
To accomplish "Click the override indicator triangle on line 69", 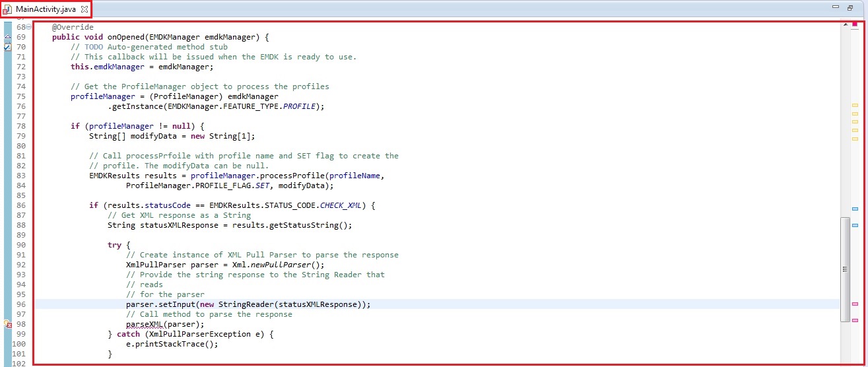I will coord(7,38).
